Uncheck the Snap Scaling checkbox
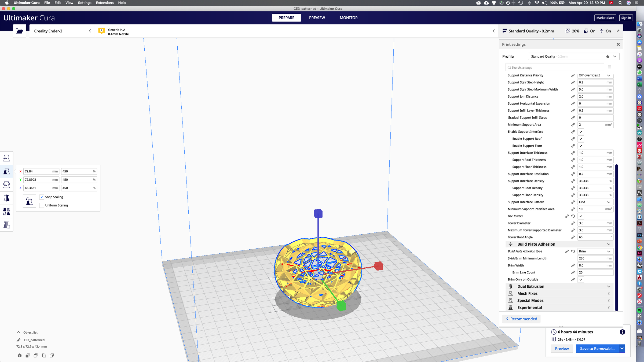 point(42,197)
